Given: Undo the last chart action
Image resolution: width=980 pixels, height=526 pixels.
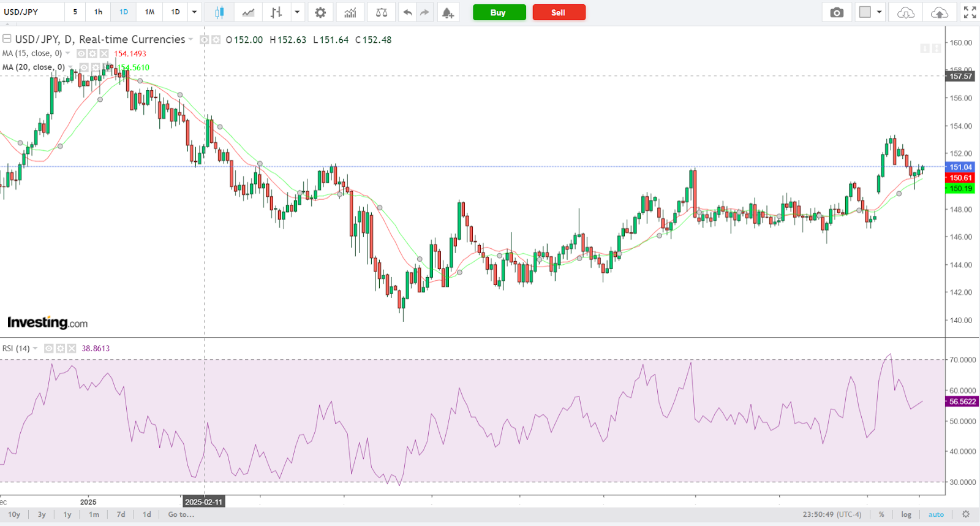Looking at the screenshot, I should [x=407, y=12].
